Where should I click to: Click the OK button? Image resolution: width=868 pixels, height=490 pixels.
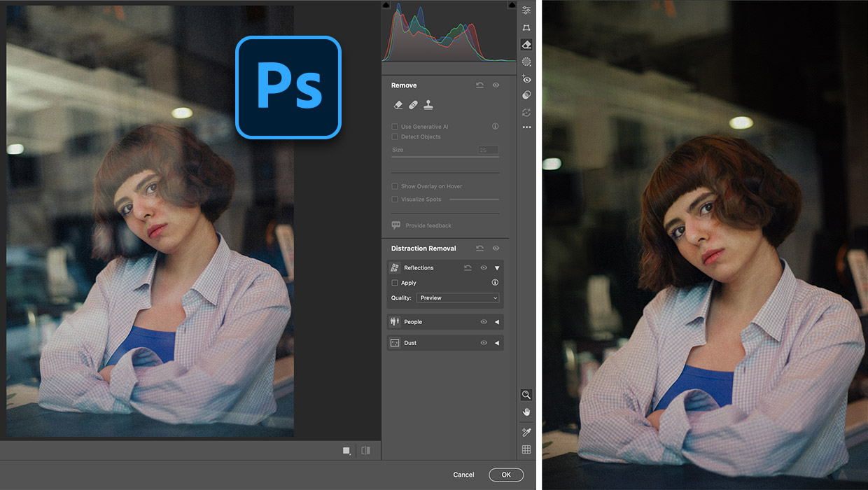[506, 475]
